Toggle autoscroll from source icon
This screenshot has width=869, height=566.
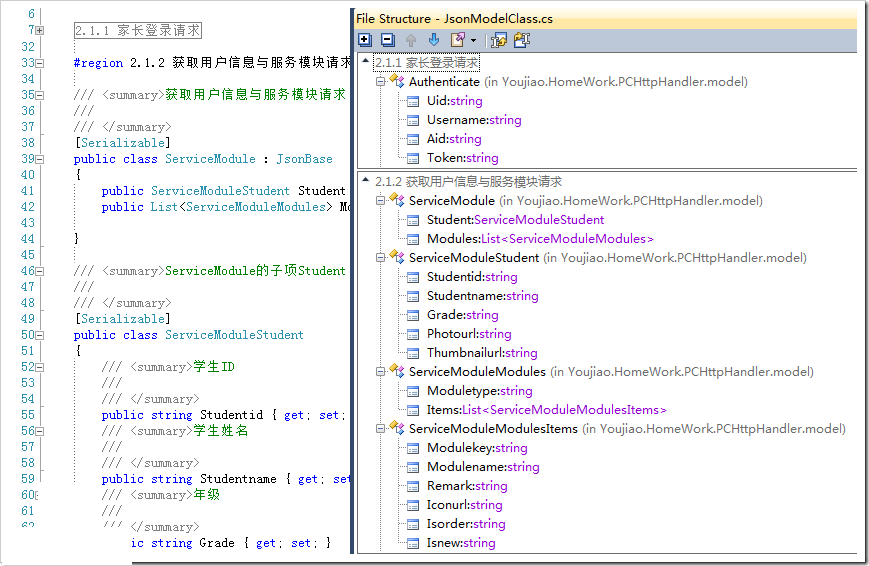tap(522, 40)
